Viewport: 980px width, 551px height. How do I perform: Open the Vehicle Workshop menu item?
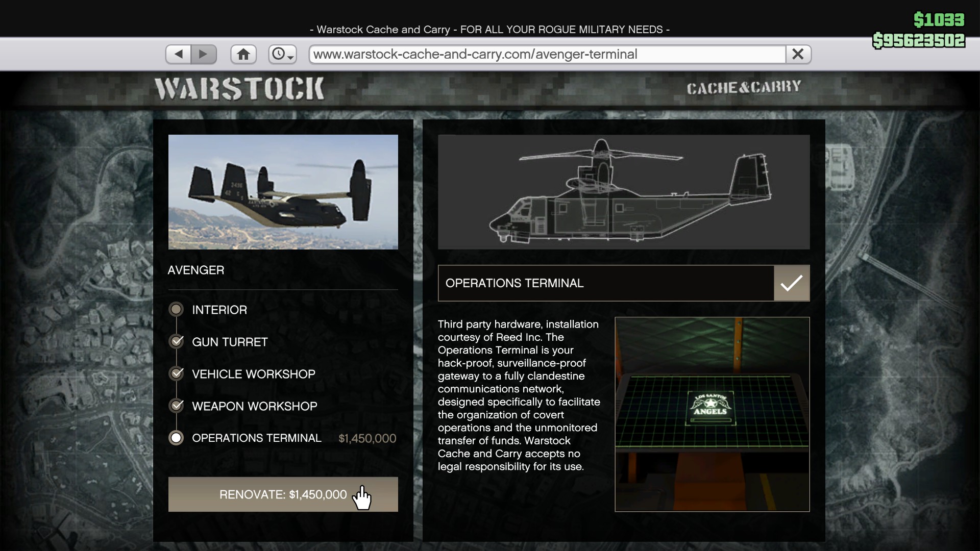(253, 374)
